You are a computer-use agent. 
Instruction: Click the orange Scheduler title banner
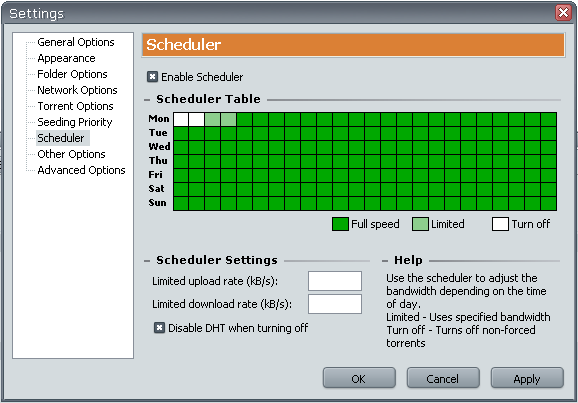point(353,45)
